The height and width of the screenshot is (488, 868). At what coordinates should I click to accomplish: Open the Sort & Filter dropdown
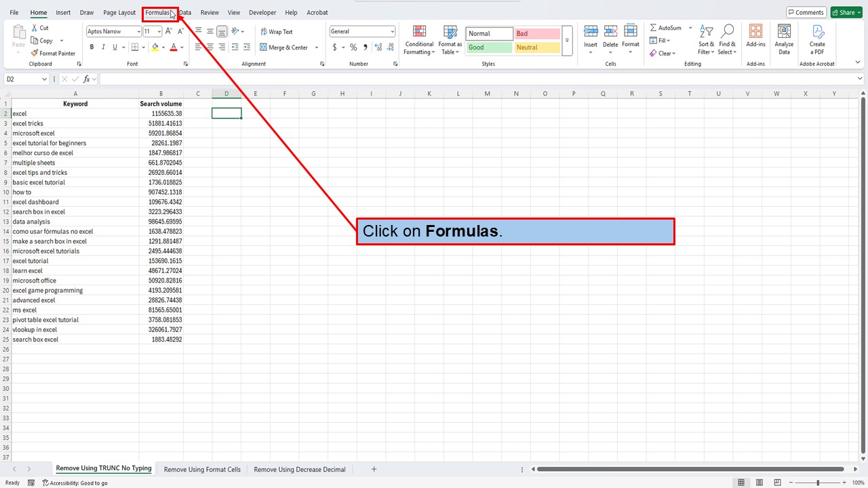[706, 39]
